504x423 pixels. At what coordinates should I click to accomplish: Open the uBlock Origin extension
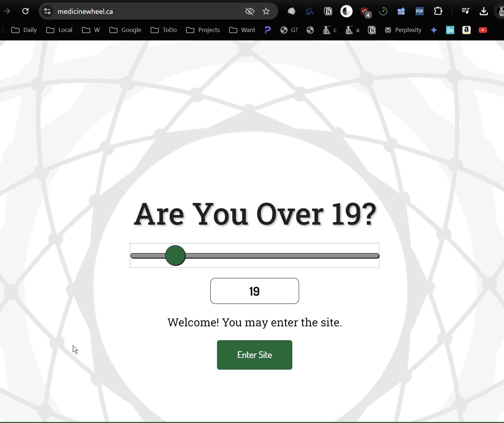[x=365, y=11]
